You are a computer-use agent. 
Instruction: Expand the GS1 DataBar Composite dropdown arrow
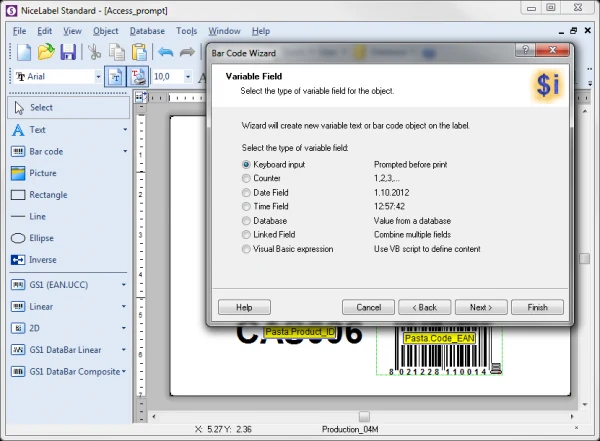(124, 372)
